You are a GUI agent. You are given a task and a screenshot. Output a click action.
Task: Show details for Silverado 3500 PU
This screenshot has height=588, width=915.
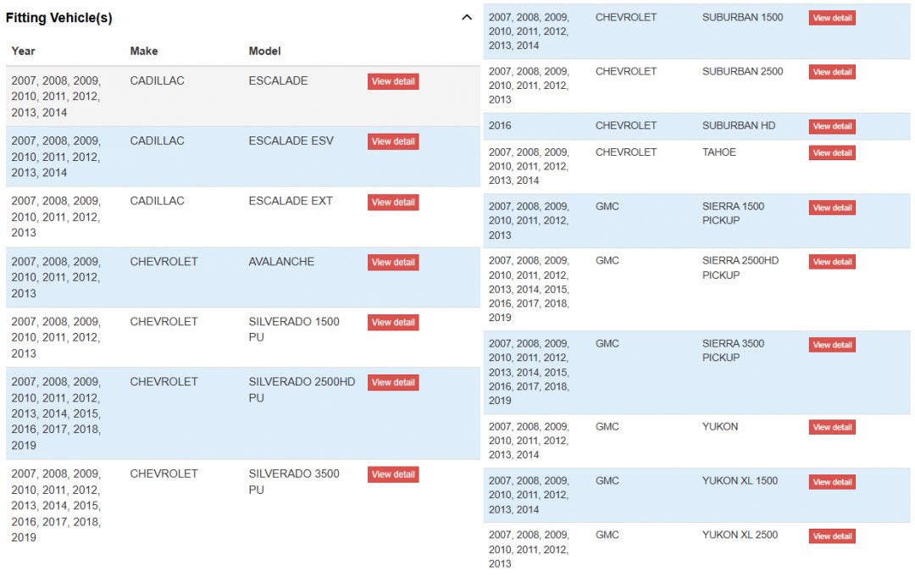point(393,474)
